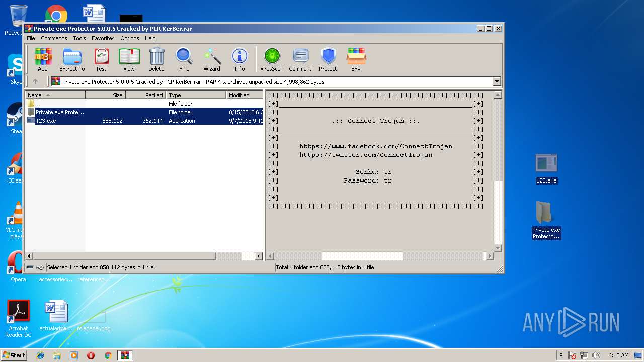Click the status bar key icon
The width and height of the screenshot is (644, 362).
[40, 267]
